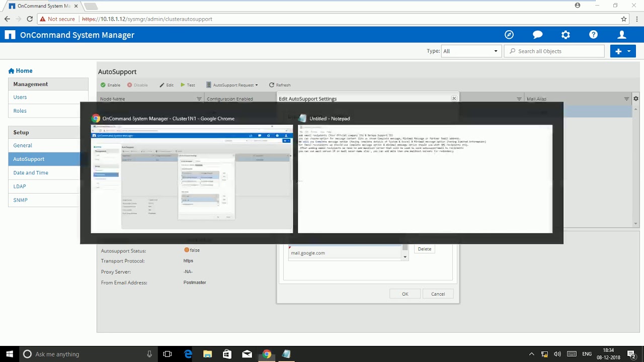Open the user account icon in header
The height and width of the screenshot is (362, 644).
pyautogui.click(x=622, y=35)
